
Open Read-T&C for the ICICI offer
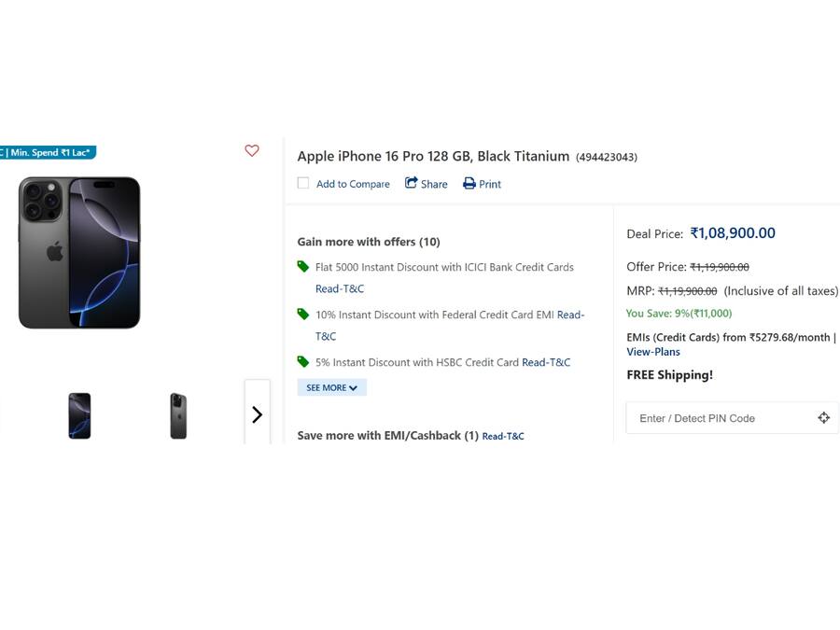click(340, 288)
